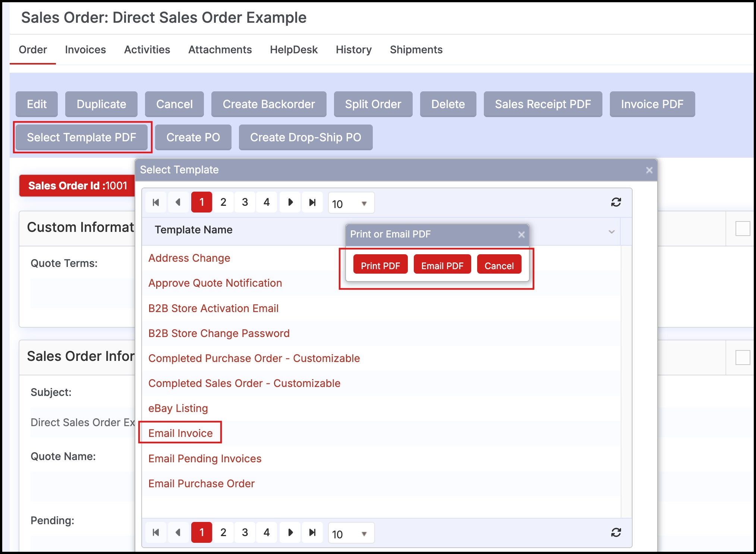The image size is (756, 554).
Task: Open Email Pending Invoices template
Action: 205,459
